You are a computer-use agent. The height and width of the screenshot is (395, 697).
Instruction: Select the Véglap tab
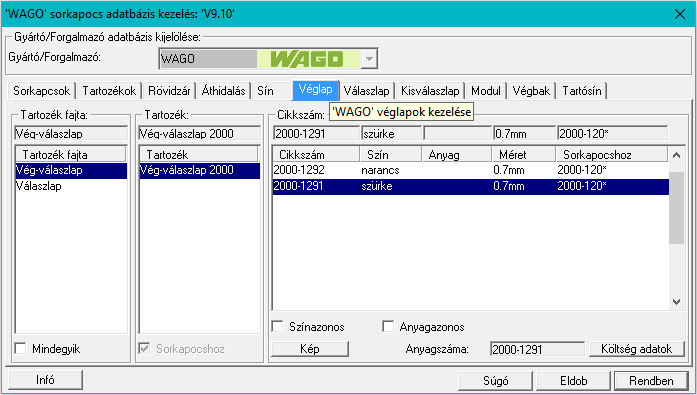coord(316,90)
